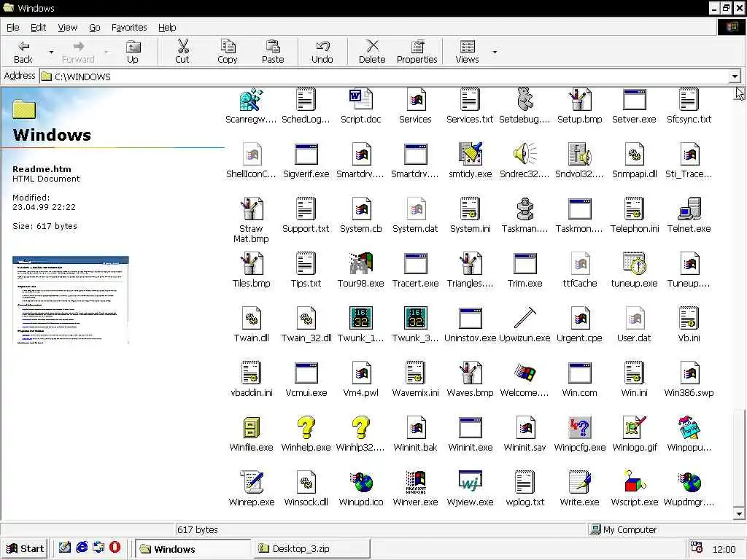Select the Win386.swp file name

pos(689,393)
